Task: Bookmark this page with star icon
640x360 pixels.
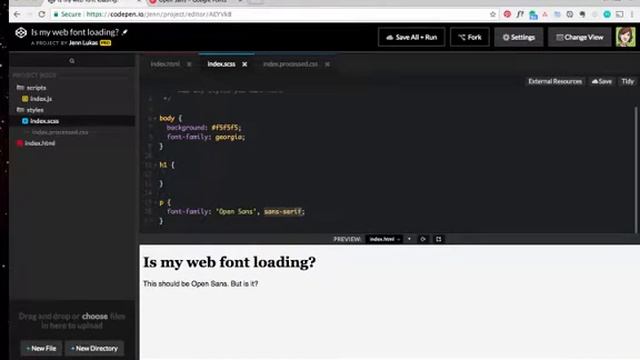Action: point(493,14)
